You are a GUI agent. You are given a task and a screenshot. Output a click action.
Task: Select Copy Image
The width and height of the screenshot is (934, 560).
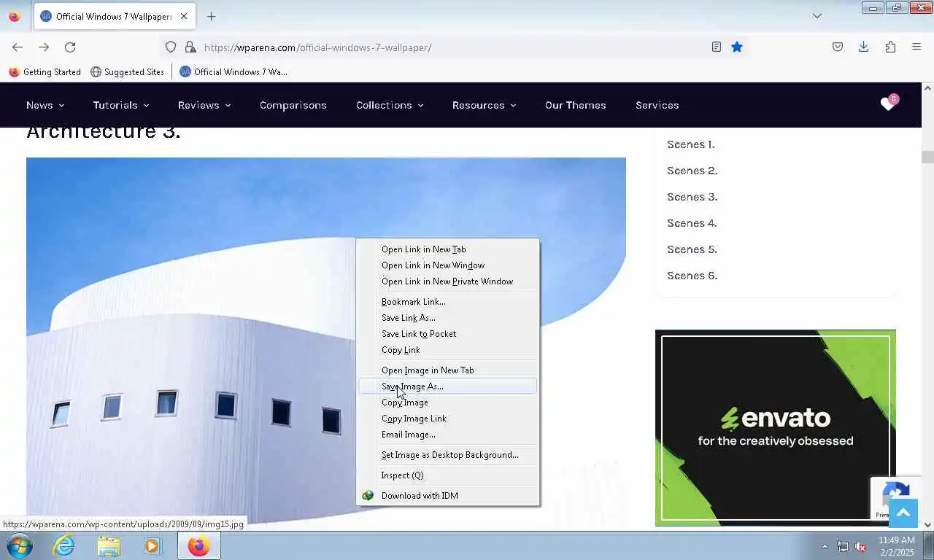(x=447, y=402)
